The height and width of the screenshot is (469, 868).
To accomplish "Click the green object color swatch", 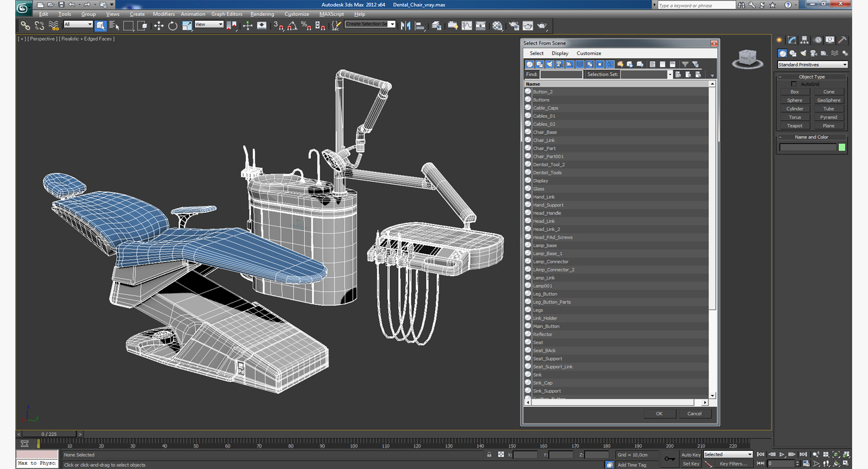I will point(842,147).
